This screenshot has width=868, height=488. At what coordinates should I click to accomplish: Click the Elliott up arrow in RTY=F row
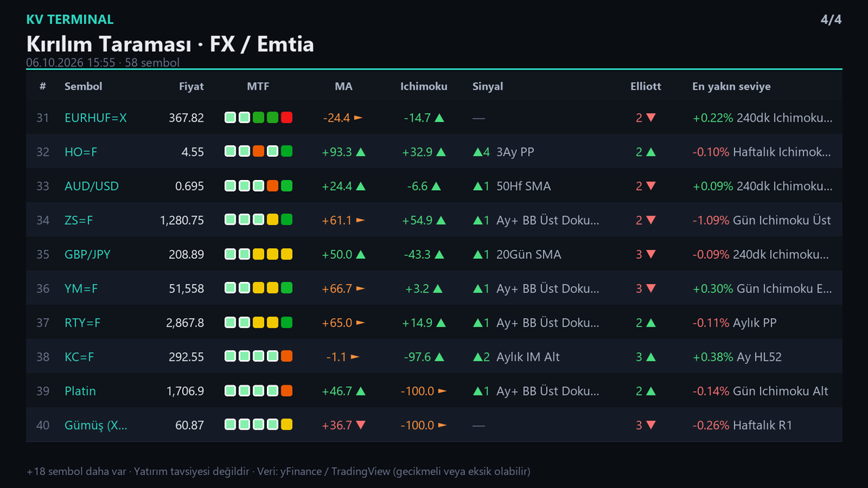(x=651, y=323)
